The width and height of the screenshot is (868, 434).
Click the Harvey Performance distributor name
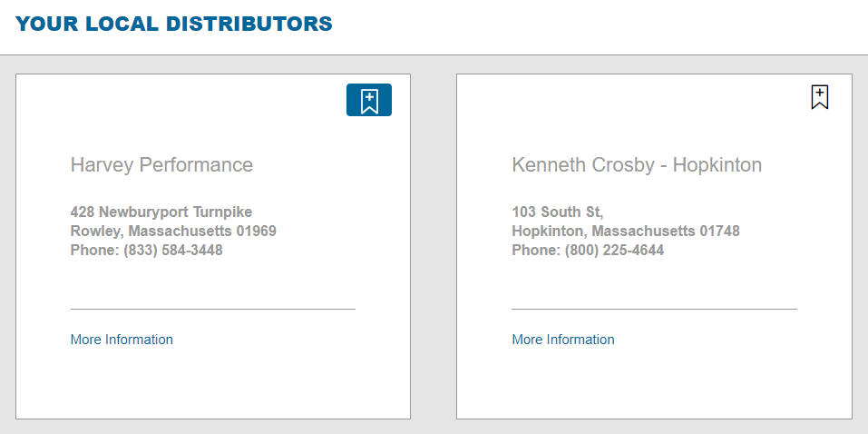[161, 165]
